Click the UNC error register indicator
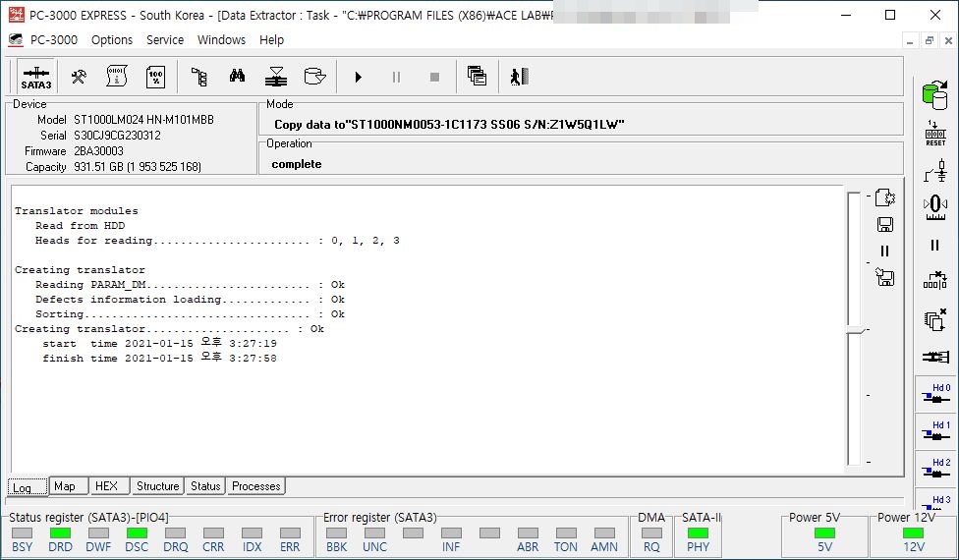The width and height of the screenshot is (959, 560). click(375, 533)
